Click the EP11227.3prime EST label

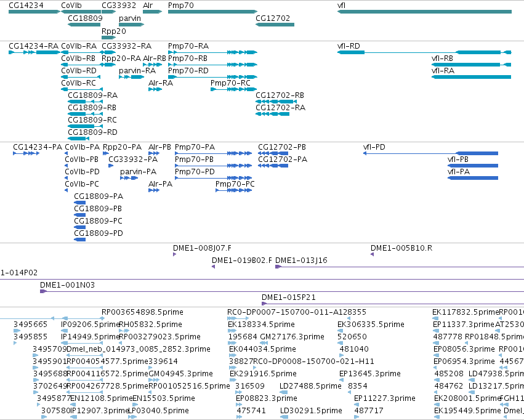point(385,398)
